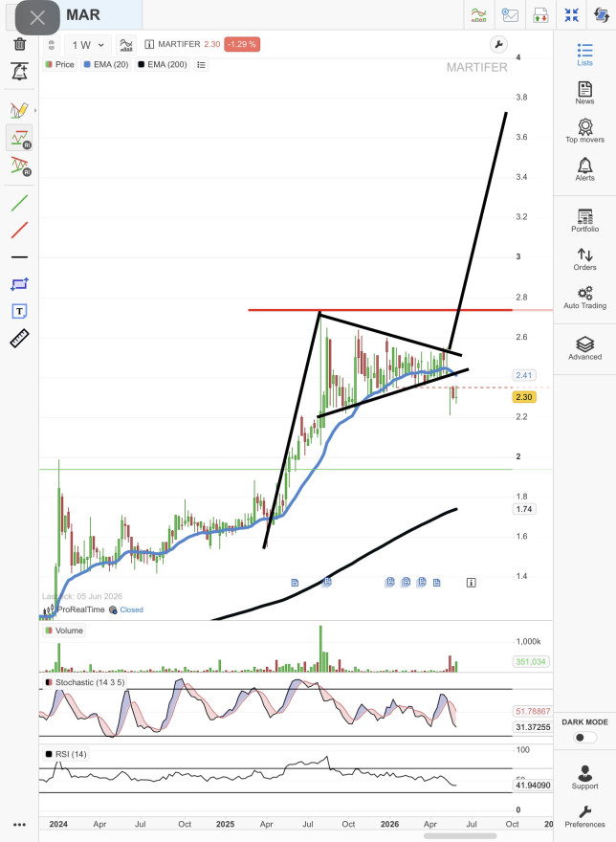Open Preferences
The height and width of the screenshot is (842, 616).
click(584, 816)
